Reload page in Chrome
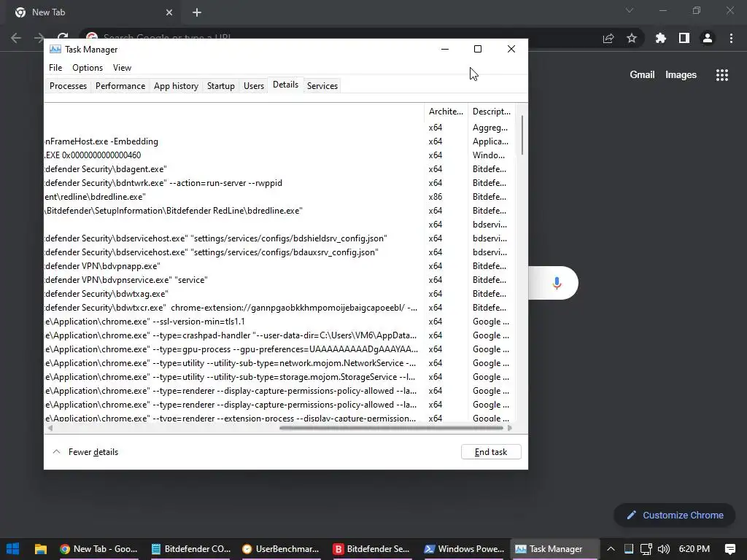Screen dimensions: 747x560 pyautogui.click(x=63, y=38)
